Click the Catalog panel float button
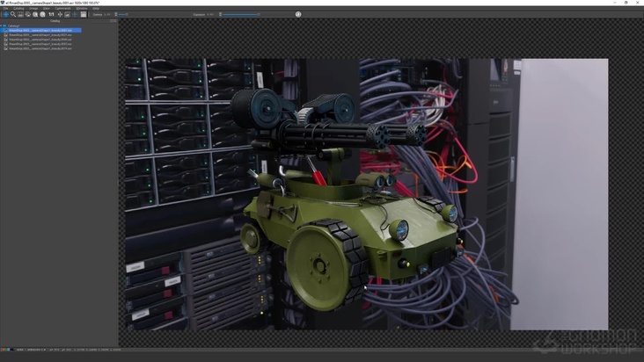This screenshot has width=644, height=362. [110, 20]
